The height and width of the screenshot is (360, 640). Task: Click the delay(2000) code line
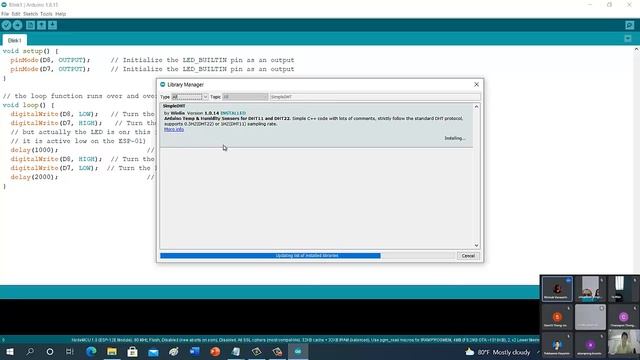pyautogui.click(x=34, y=177)
